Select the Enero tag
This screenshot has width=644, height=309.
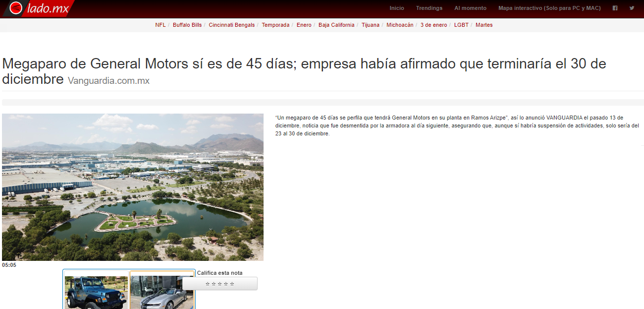tap(304, 25)
